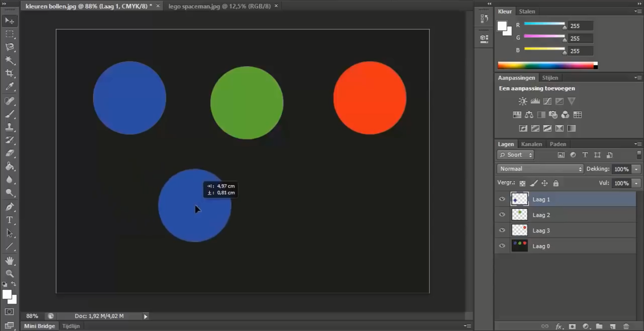
Task: Toggle visibility of Laag 3
Action: point(502,230)
